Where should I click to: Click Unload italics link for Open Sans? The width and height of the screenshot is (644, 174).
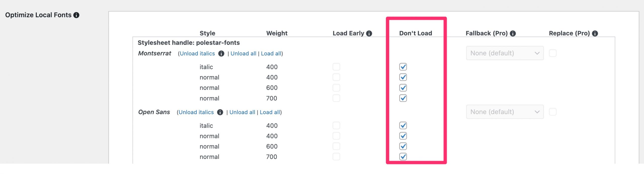point(196,112)
